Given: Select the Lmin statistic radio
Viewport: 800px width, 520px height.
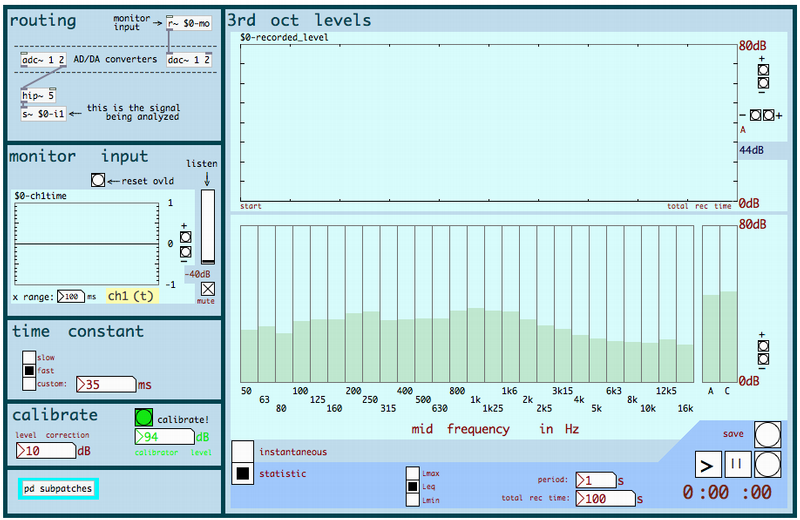Looking at the screenshot, I should pos(413,500).
